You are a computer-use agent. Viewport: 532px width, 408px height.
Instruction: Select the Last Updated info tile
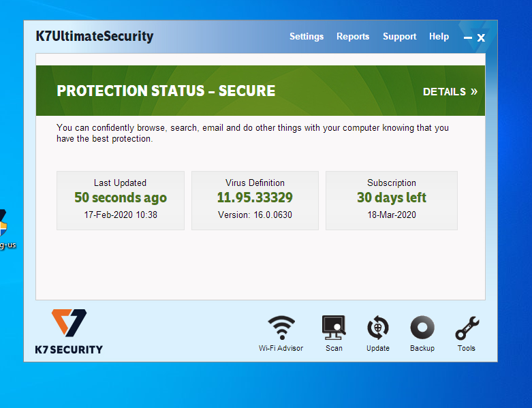pyautogui.click(x=120, y=200)
